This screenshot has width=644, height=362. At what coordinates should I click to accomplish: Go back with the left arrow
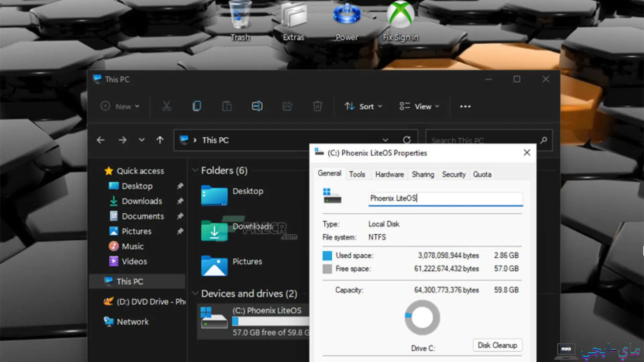click(x=101, y=140)
